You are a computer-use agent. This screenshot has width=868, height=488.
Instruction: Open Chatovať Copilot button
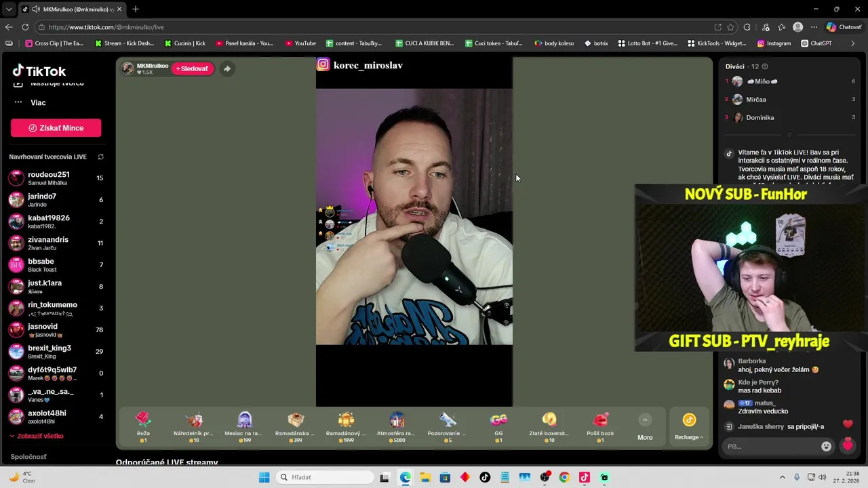[x=844, y=27]
